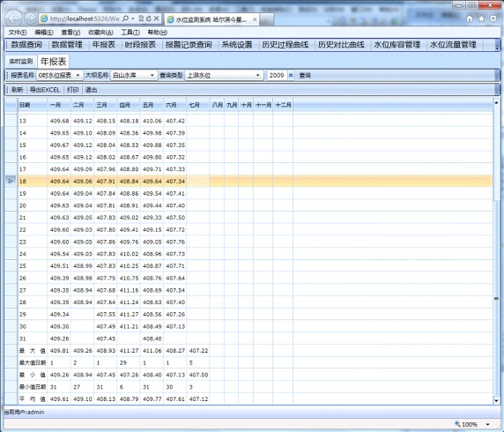Open the 水位库容管理 navigation item

pyautogui.click(x=397, y=45)
